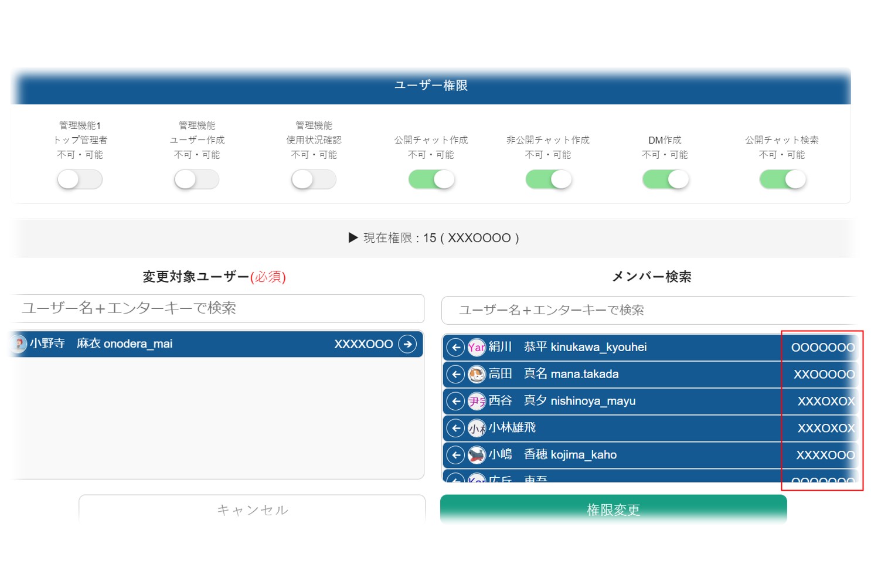Turn off the 公開チャット検索 toggle
Screen dimensions: 871x588
click(782, 179)
